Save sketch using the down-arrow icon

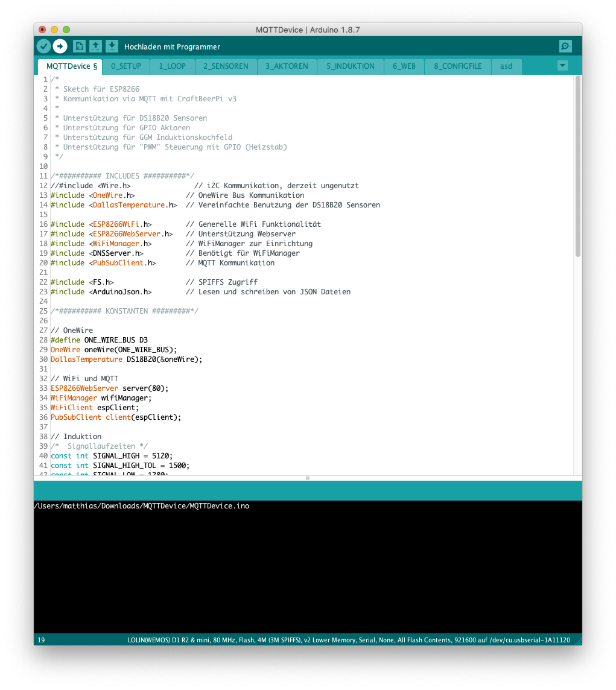tap(112, 46)
